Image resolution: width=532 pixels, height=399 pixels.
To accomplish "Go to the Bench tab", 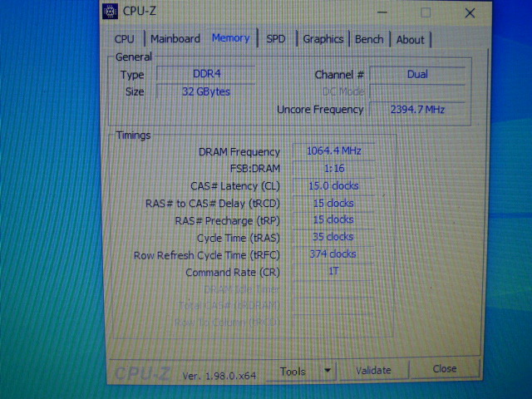I will [369, 39].
